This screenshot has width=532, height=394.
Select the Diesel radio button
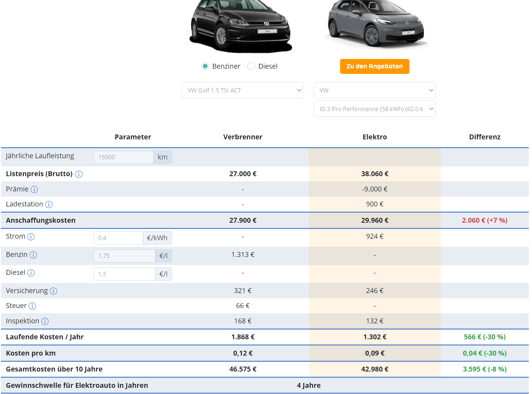click(x=251, y=66)
